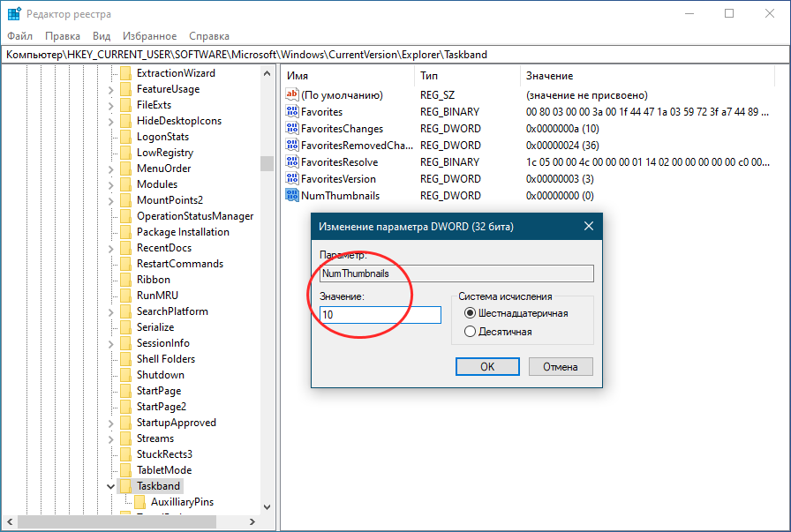The height and width of the screenshot is (532, 791).
Task: Click the Package Installation folder icon
Action: coord(125,232)
